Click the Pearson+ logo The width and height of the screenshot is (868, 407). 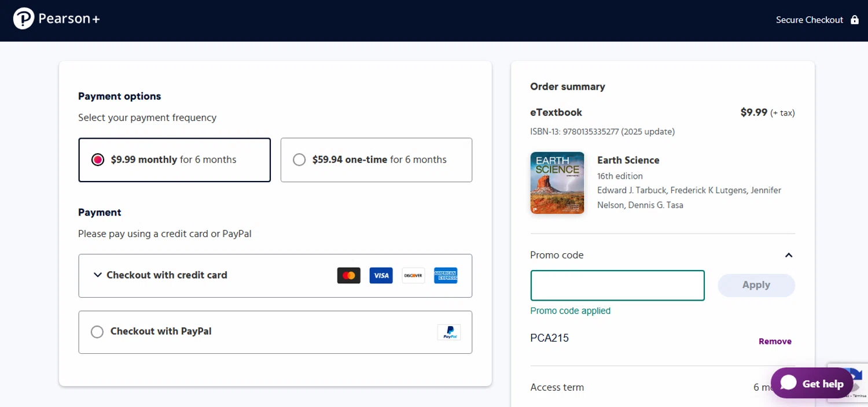click(x=56, y=19)
